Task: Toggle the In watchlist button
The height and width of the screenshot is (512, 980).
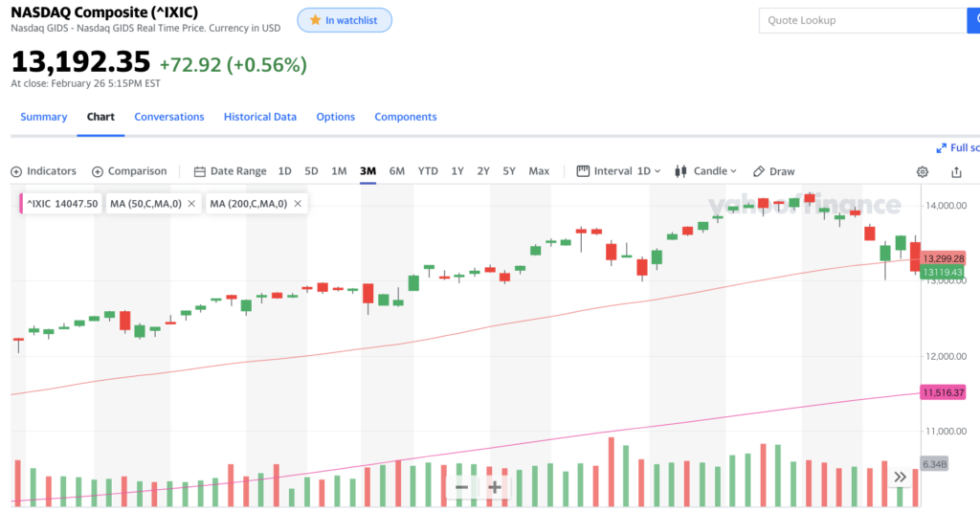Action: click(x=345, y=20)
